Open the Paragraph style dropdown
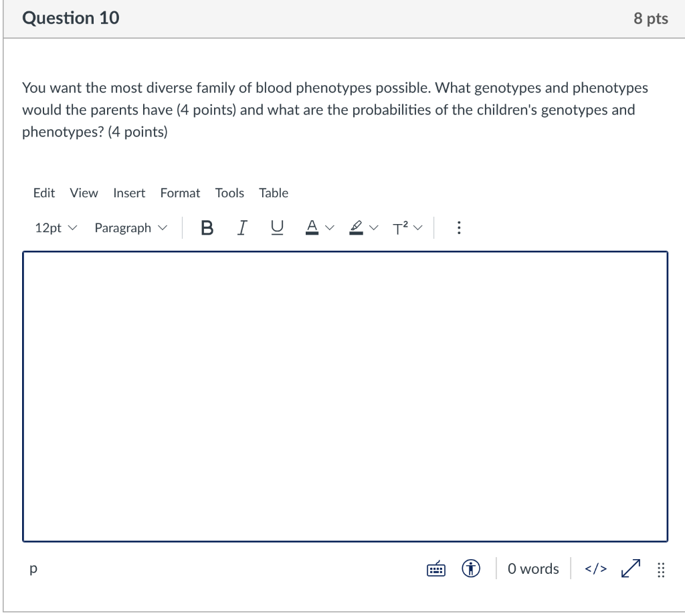The image size is (685, 616). (130, 227)
